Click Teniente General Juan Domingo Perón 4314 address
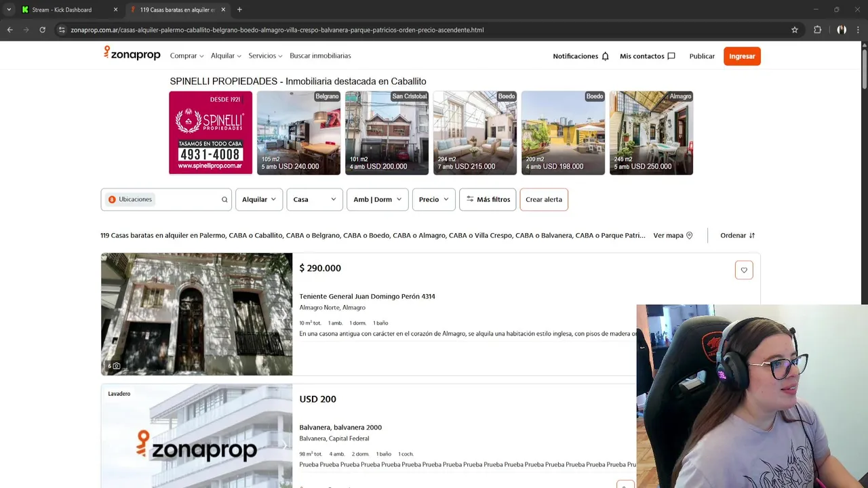The width and height of the screenshot is (868, 488). tap(367, 296)
